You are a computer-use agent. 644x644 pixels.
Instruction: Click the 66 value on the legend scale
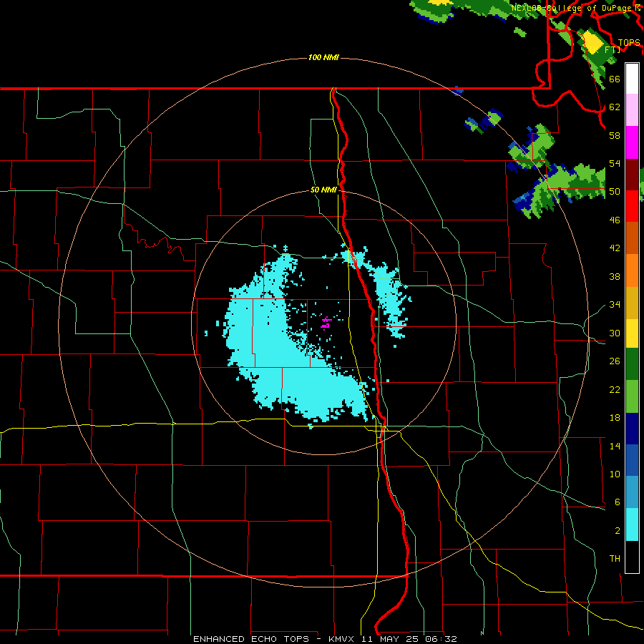point(615,79)
